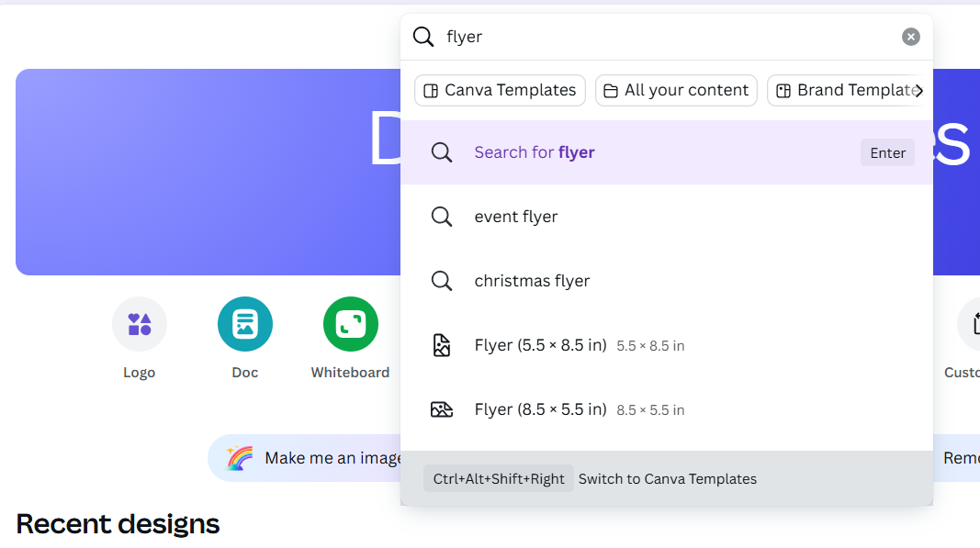
Task: Click the rainbow Make me an image icon
Action: (x=240, y=458)
